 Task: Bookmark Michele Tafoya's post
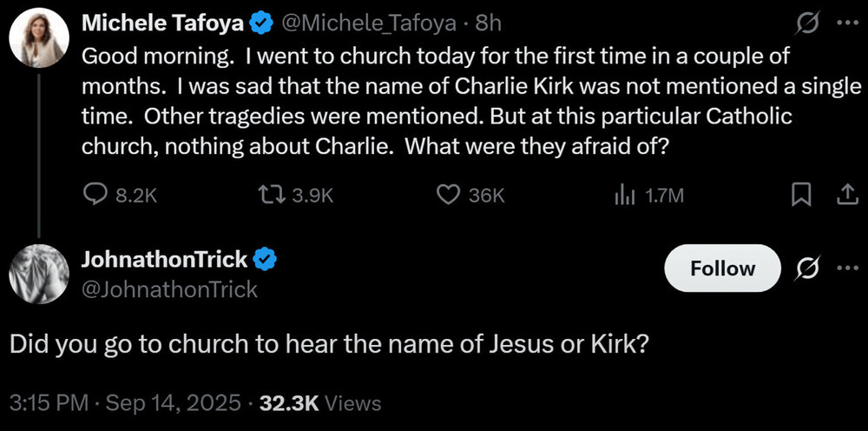pyautogui.click(x=803, y=196)
